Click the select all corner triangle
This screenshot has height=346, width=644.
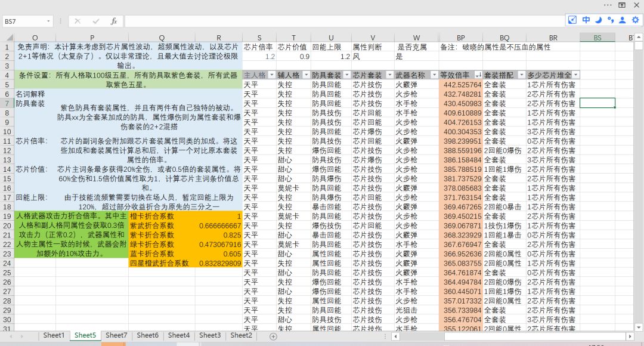click(x=10, y=38)
